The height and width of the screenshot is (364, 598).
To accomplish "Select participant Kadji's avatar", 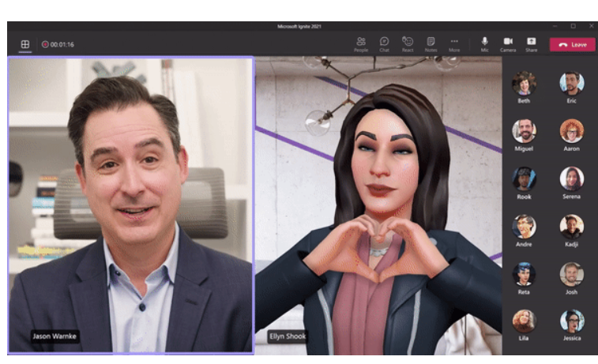I will pyautogui.click(x=571, y=227).
